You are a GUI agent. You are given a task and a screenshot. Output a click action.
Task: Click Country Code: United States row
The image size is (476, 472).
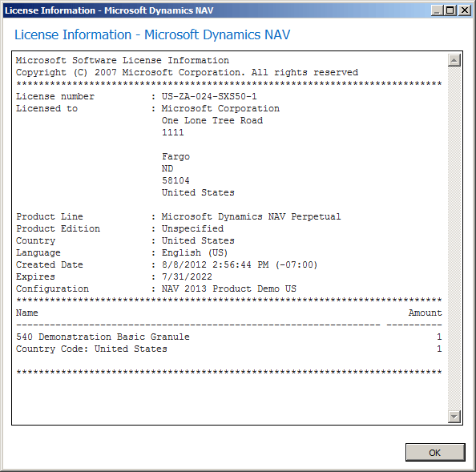click(x=229, y=349)
